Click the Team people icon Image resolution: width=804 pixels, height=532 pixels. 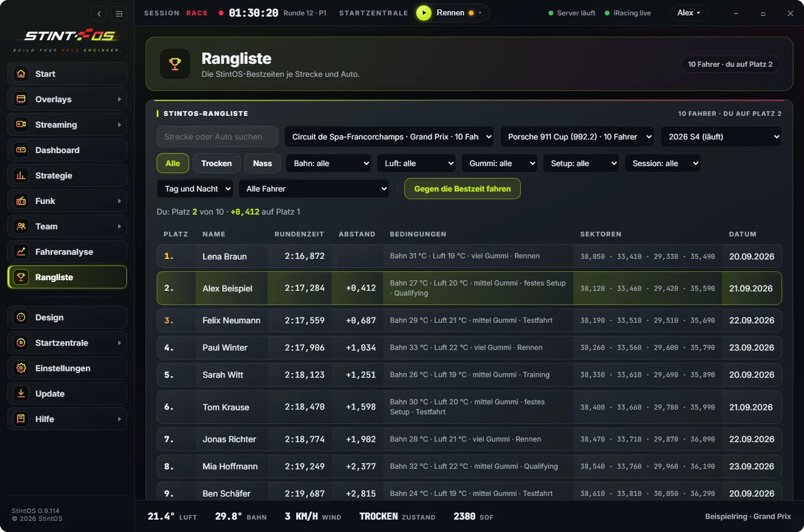click(x=21, y=226)
